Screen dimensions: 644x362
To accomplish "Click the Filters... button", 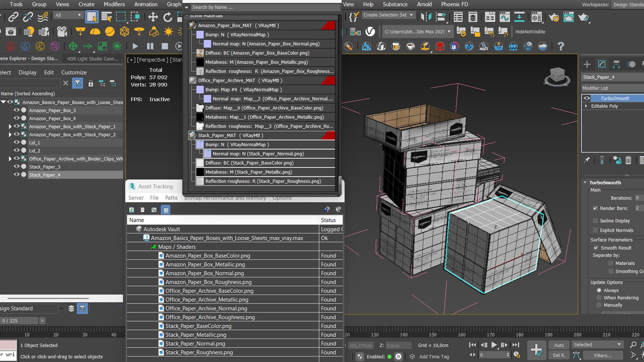I will pyautogui.click(x=603, y=355).
